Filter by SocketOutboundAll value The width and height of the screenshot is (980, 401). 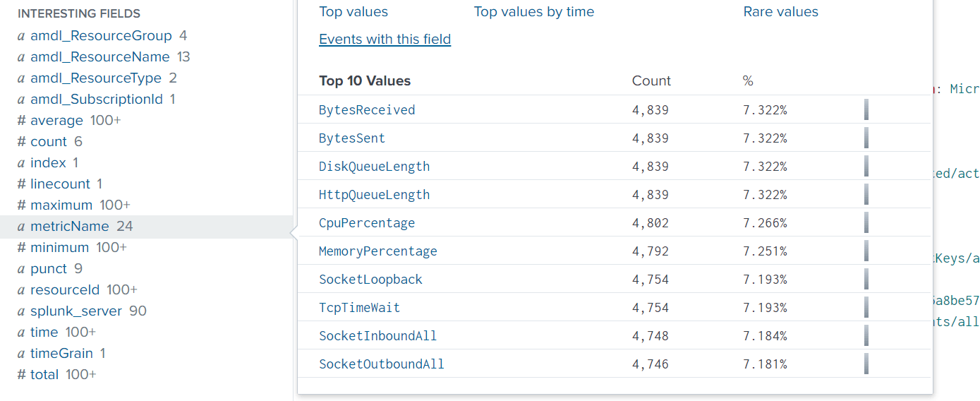coord(382,364)
